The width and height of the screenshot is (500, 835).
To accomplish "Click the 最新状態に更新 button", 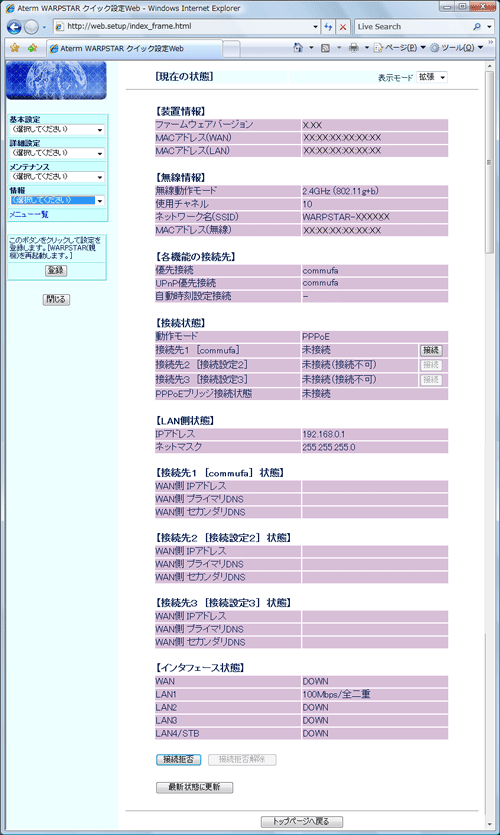I will point(194,787).
